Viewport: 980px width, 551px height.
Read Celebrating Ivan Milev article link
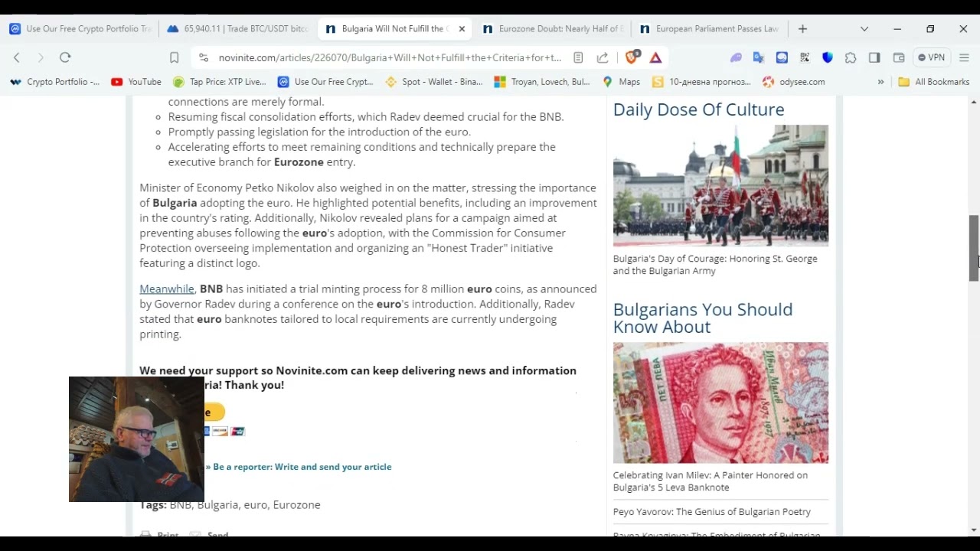pos(710,481)
